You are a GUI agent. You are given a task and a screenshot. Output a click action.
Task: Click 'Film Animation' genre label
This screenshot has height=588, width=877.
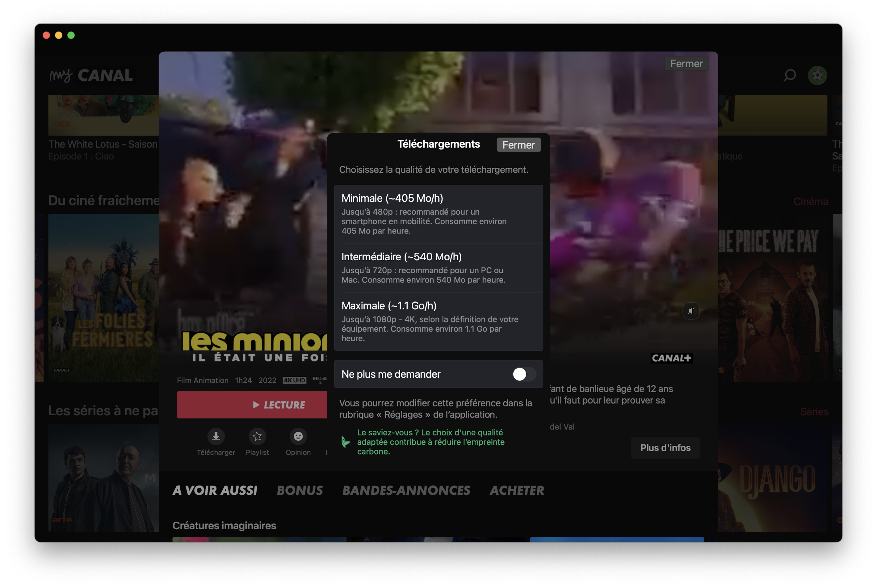pos(203,380)
